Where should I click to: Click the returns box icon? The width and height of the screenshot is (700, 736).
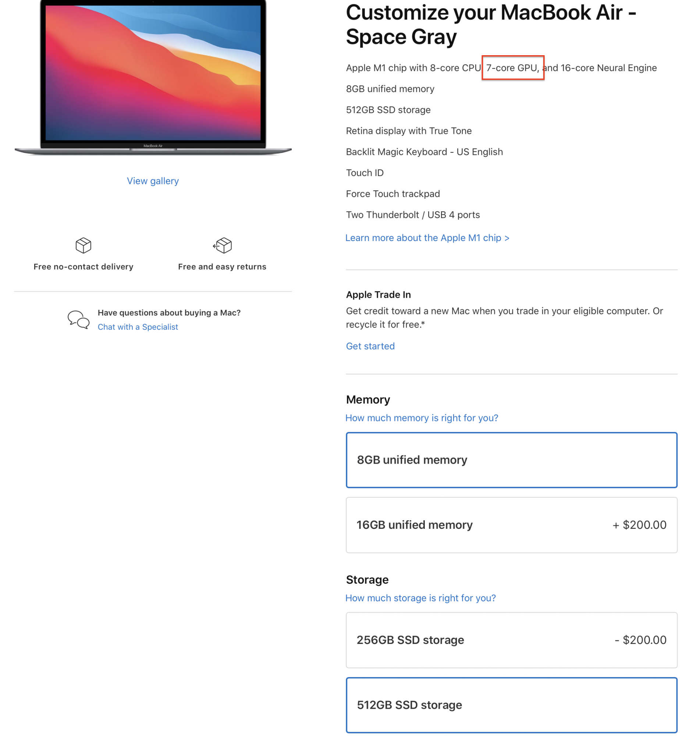point(223,245)
